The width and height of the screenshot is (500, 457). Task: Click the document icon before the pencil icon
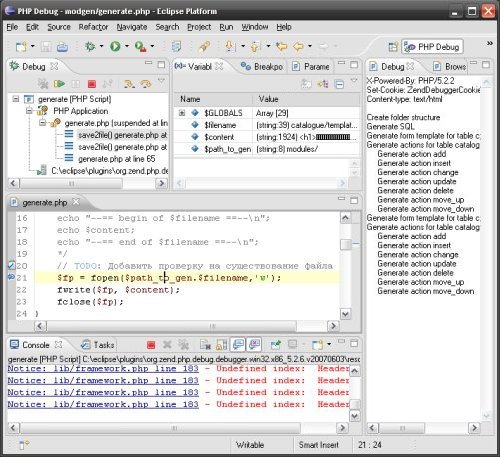click(176, 46)
